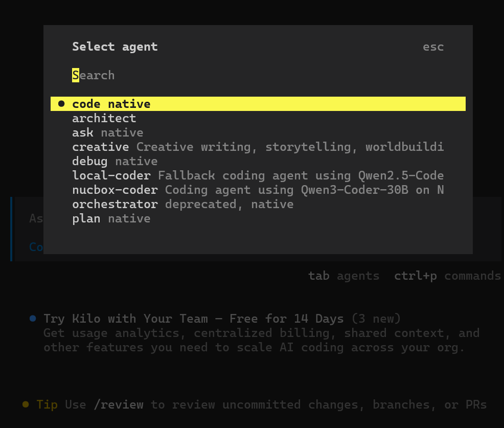This screenshot has height=428, width=504.
Task: Select the 'code' agent entry
Action: (x=111, y=104)
